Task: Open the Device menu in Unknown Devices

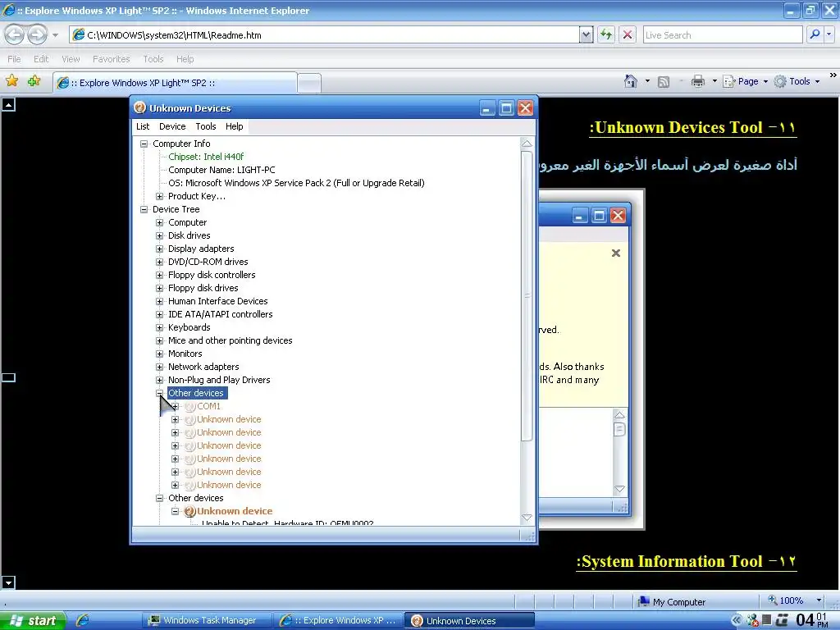Action: coord(172,126)
